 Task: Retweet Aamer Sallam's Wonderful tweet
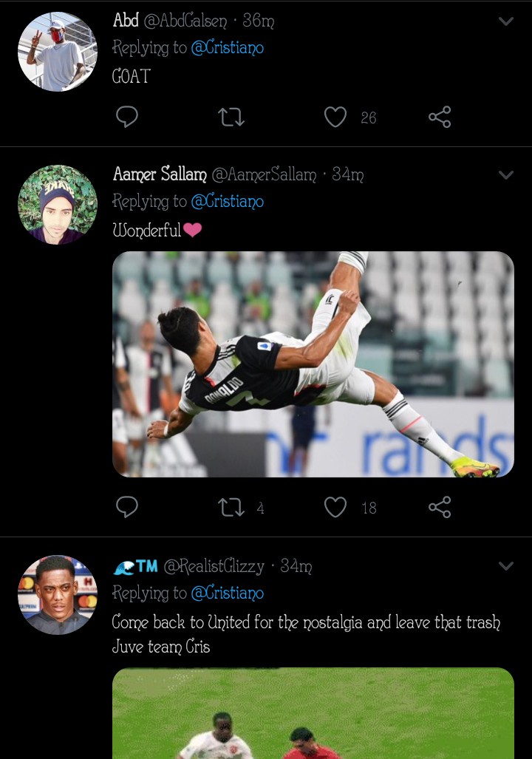(x=232, y=507)
